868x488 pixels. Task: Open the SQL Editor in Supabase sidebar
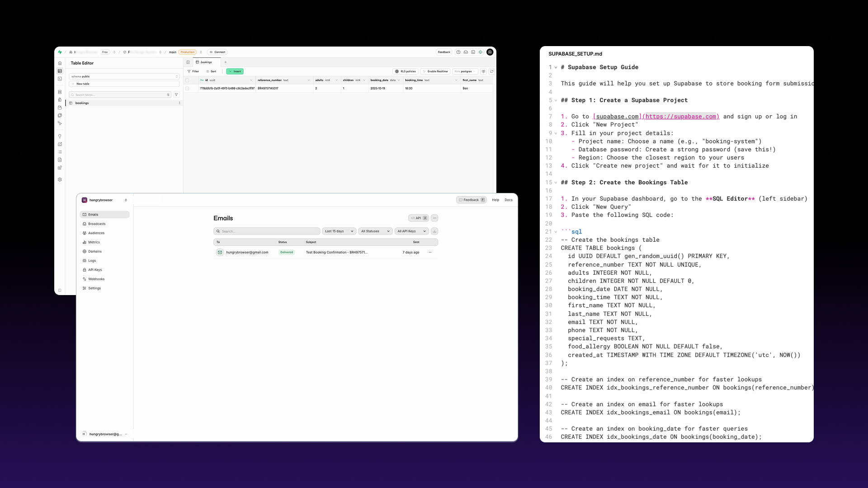click(x=60, y=79)
